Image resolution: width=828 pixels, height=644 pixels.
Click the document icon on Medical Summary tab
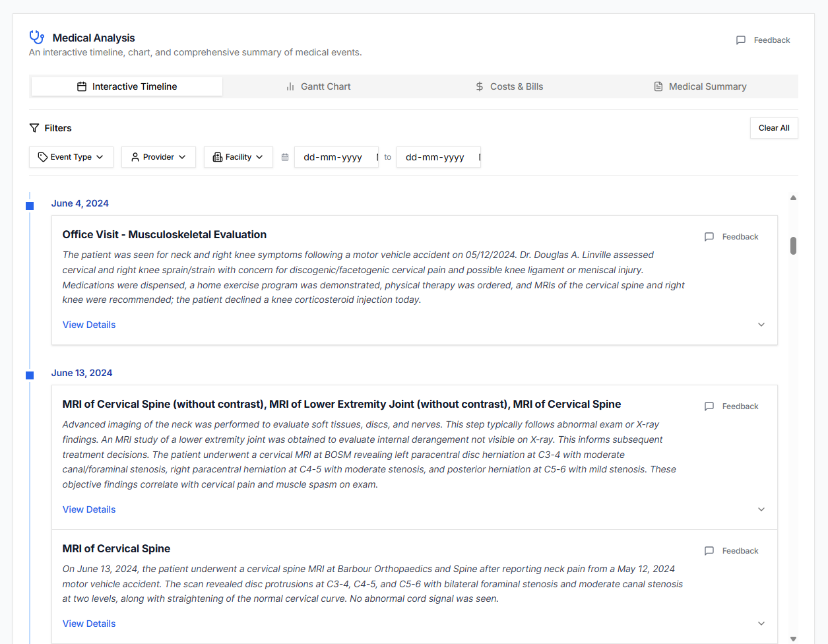point(658,86)
